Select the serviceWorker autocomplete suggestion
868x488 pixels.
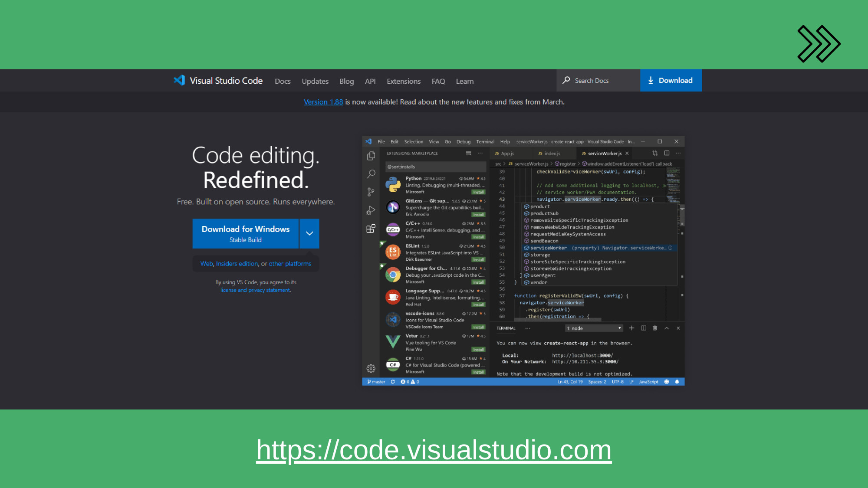599,248
